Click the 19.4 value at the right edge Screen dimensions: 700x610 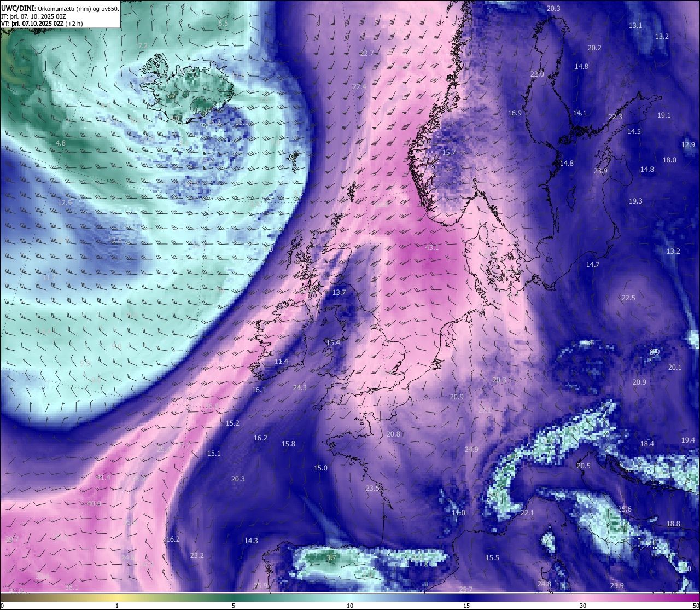point(688,440)
